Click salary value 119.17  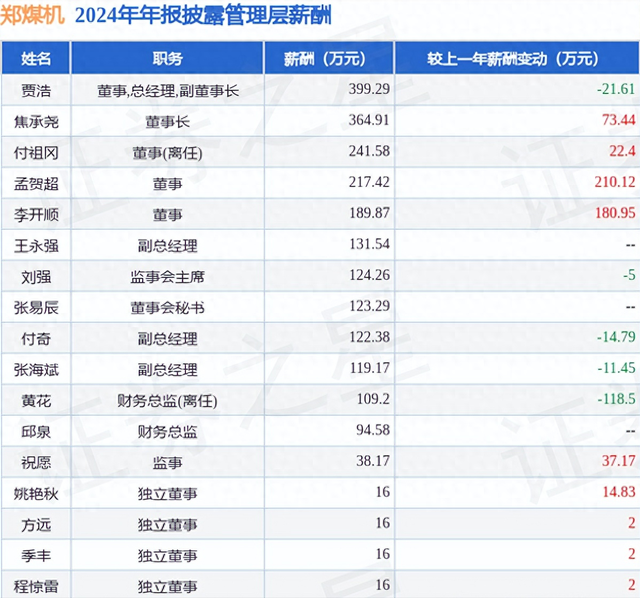(369, 368)
